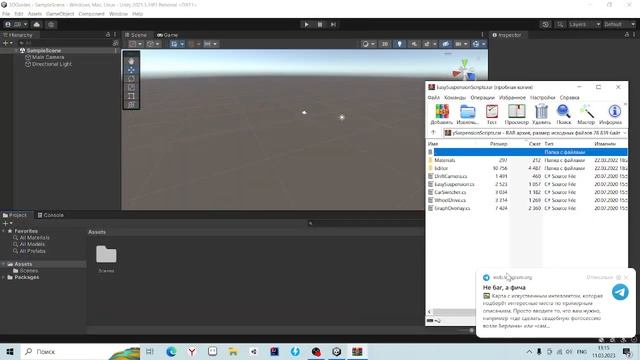
Task: Toggle scene audio button in Scene toolbar
Action: (x=413, y=44)
